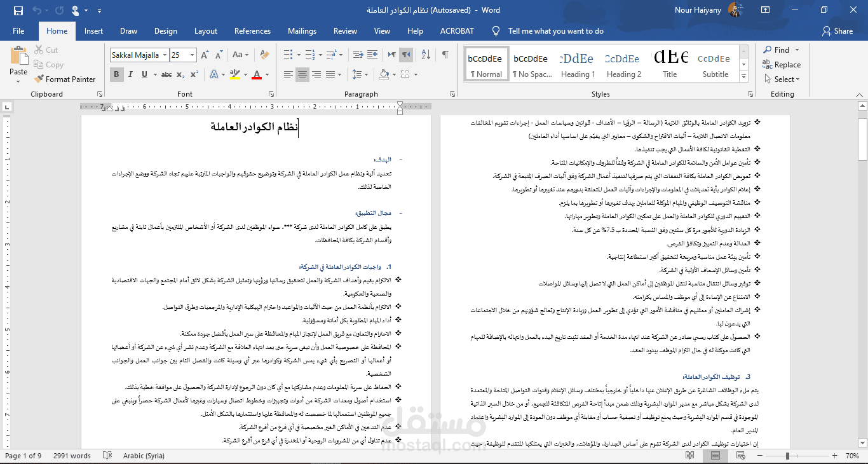This screenshot has width=868, height=464.
Task: Toggle Center alignment
Action: click(302, 74)
